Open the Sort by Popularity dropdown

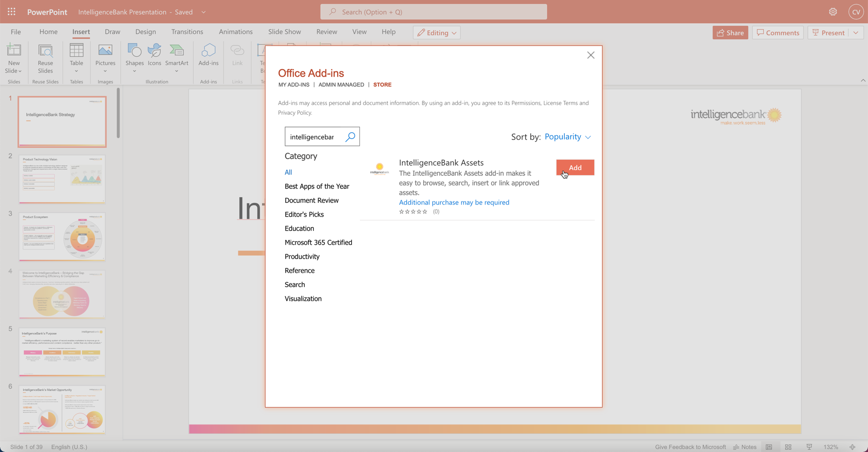pos(568,137)
